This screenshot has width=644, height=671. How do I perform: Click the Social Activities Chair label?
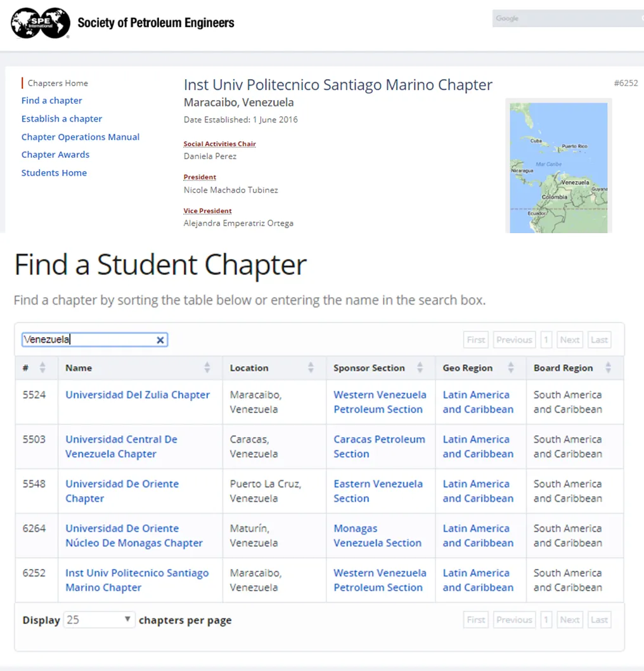[220, 144]
